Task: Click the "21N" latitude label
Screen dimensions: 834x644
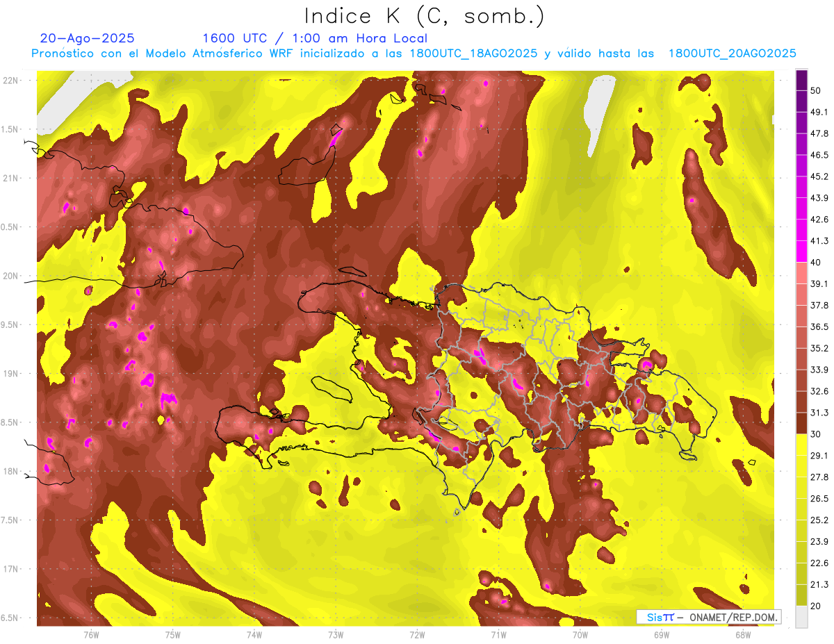Action: (12, 178)
